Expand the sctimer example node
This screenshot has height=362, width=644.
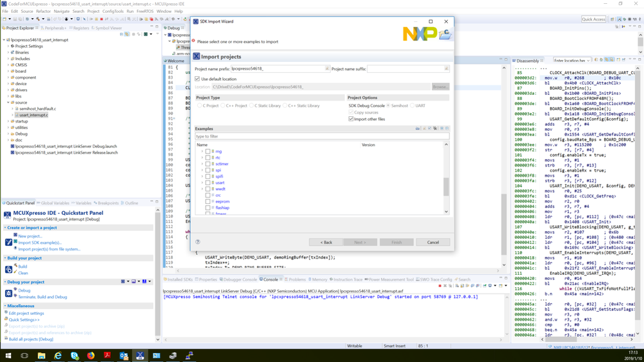click(202, 164)
